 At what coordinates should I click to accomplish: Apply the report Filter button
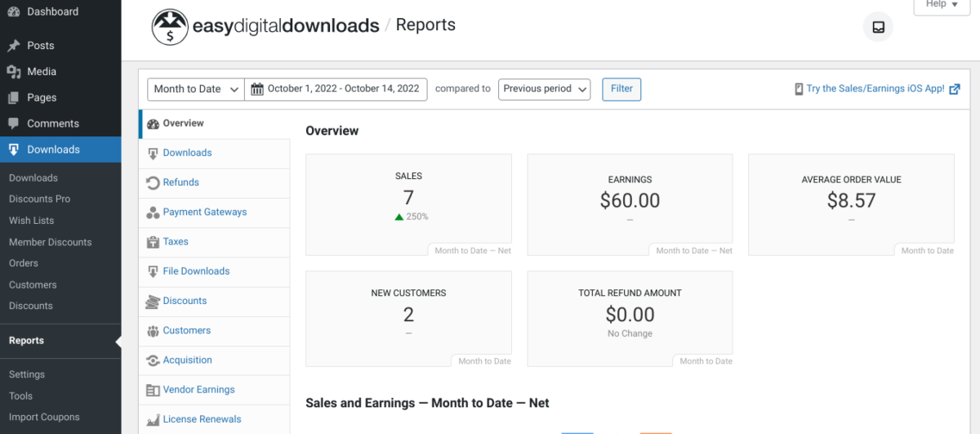621,89
